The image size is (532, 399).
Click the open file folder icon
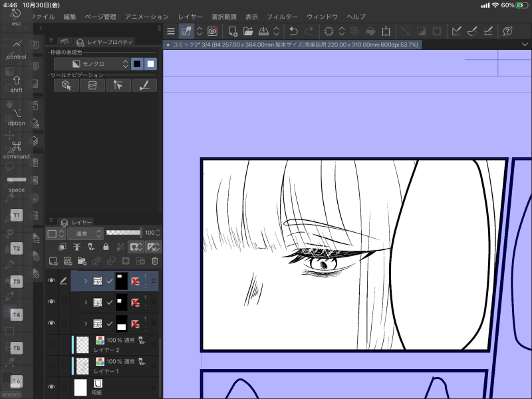[248, 31]
